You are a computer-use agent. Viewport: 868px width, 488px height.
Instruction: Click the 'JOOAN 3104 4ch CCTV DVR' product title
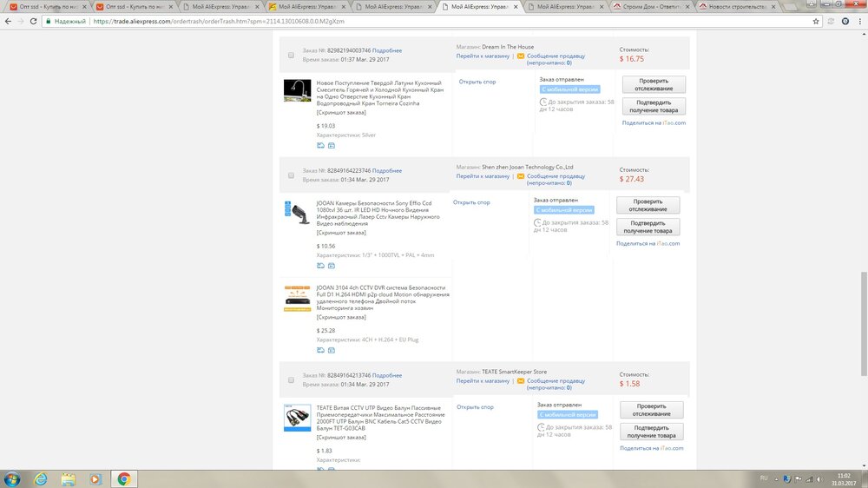coord(383,298)
